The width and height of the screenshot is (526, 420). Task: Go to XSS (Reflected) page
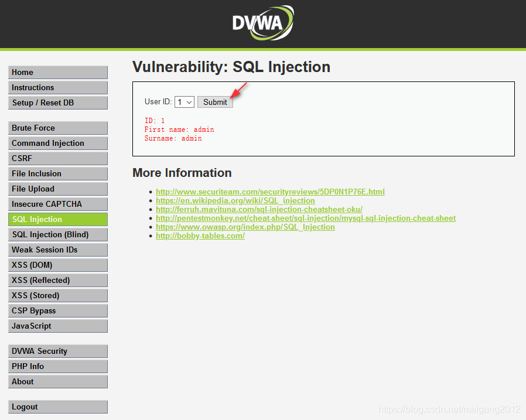click(58, 280)
